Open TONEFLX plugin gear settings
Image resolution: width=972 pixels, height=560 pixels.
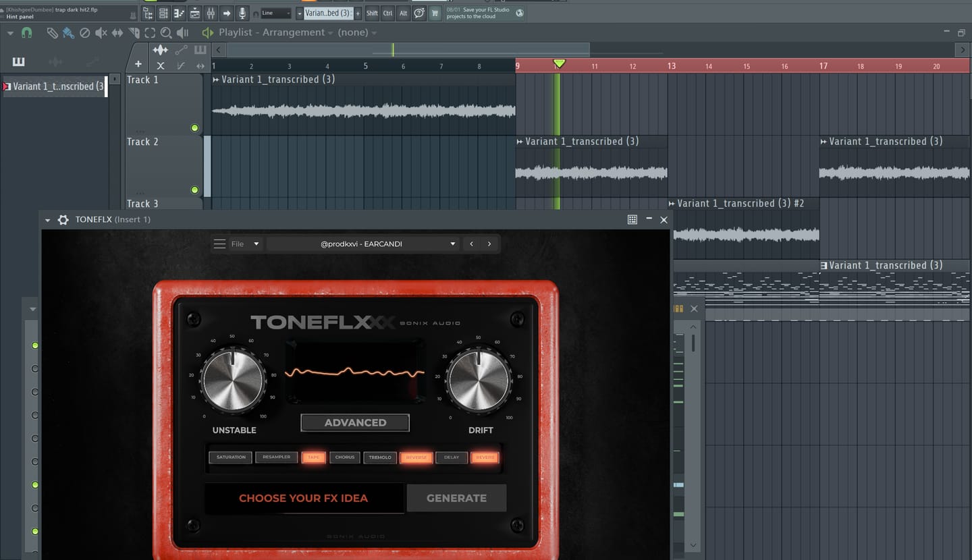[63, 220]
